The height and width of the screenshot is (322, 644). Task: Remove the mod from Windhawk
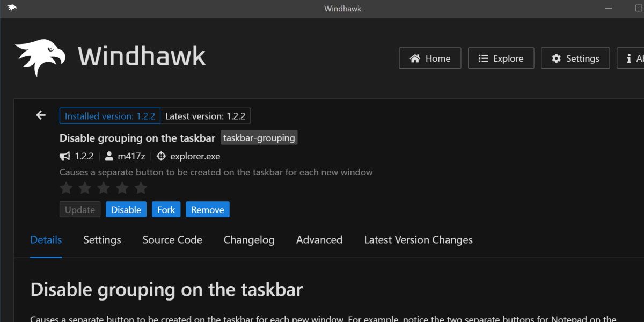tap(208, 209)
